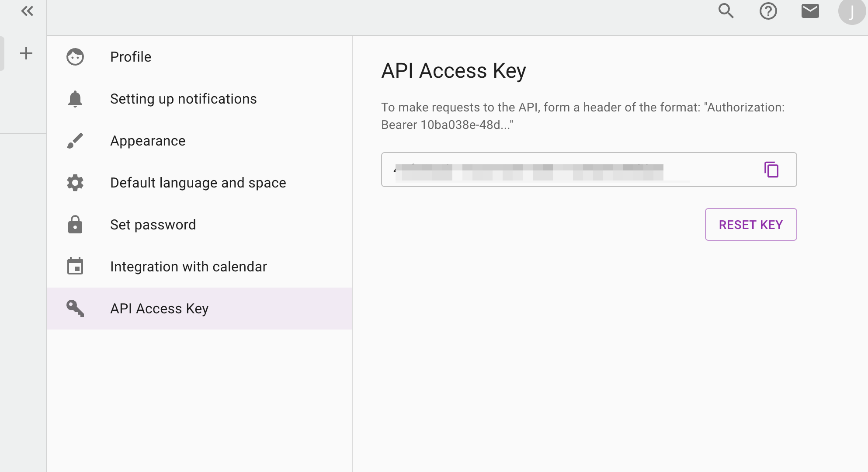The image size is (868, 472).
Task: Choose the Set password option
Action: tap(153, 225)
